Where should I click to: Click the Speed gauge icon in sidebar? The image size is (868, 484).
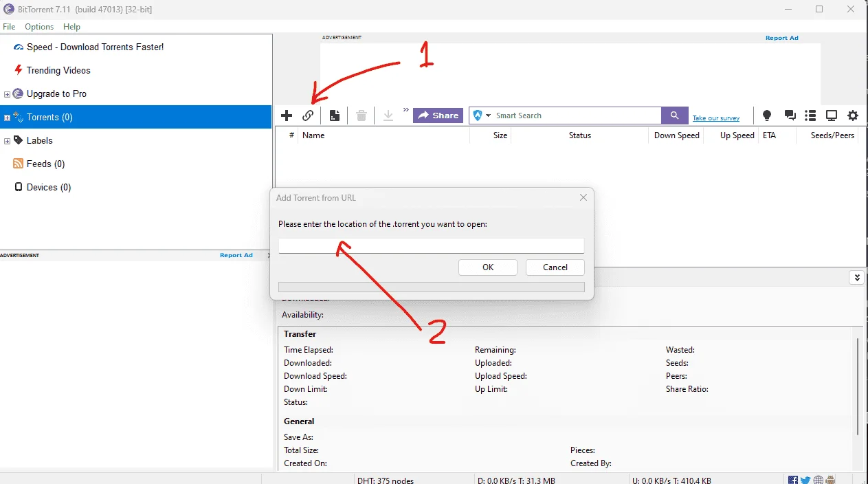[19, 47]
